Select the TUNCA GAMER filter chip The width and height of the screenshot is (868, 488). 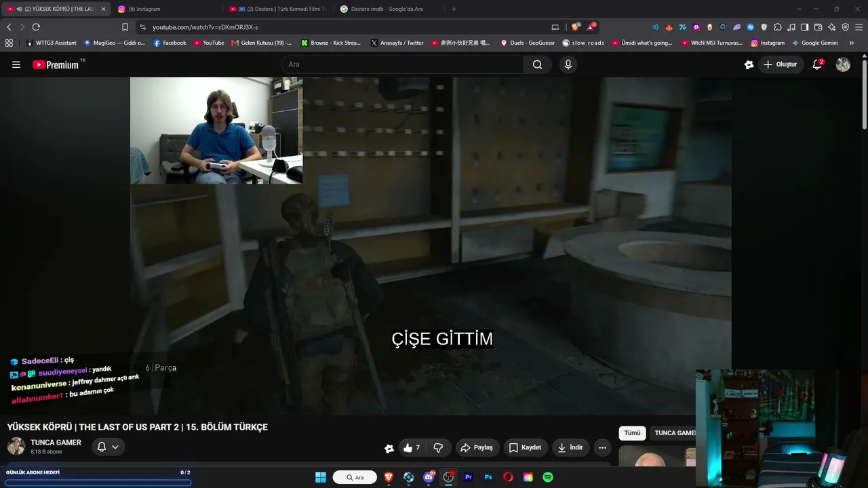coord(674,433)
